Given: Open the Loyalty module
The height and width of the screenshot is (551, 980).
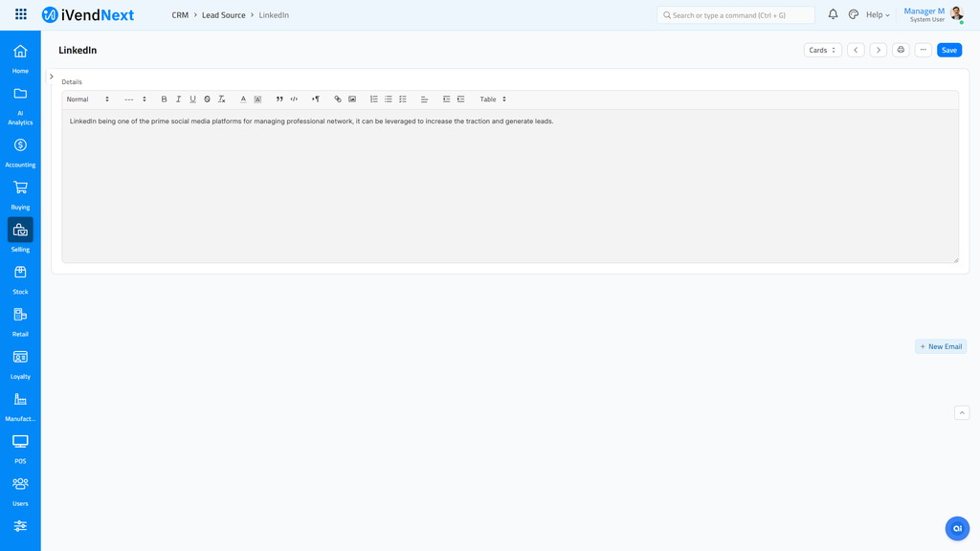Looking at the screenshot, I should coord(20,364).
